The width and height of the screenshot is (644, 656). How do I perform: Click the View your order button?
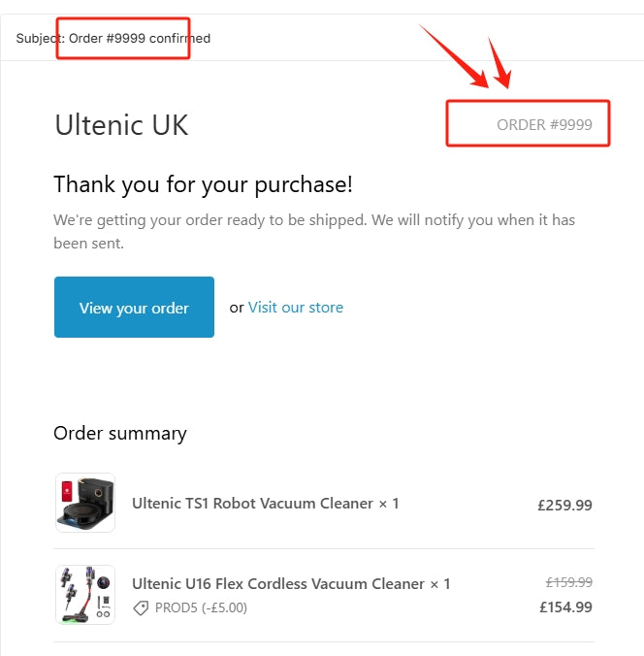tap(134, 308)
